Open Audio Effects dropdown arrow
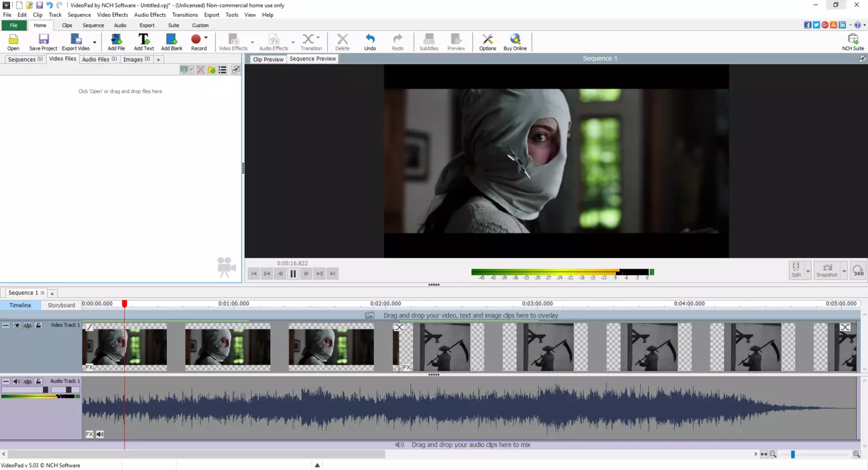This screenshot has height=470, width=868. coord(293,42)
